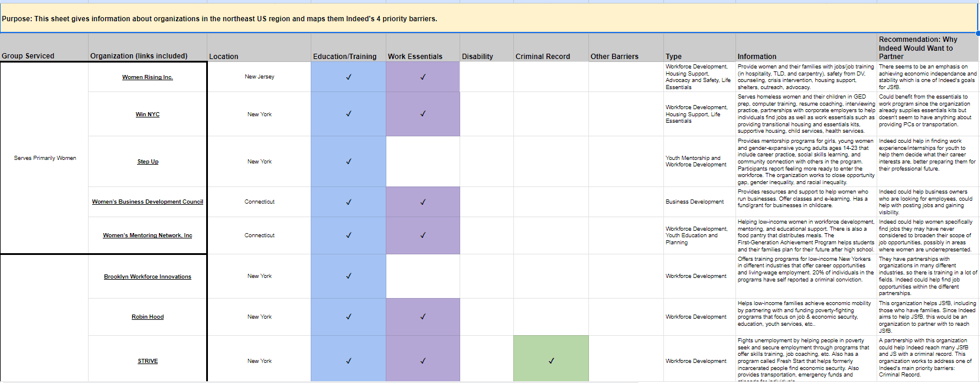The width and height of the screenshot is (980, 383).
Task: Select Youth Mentorship and Workforce Development cell
Action: [699, 162]
